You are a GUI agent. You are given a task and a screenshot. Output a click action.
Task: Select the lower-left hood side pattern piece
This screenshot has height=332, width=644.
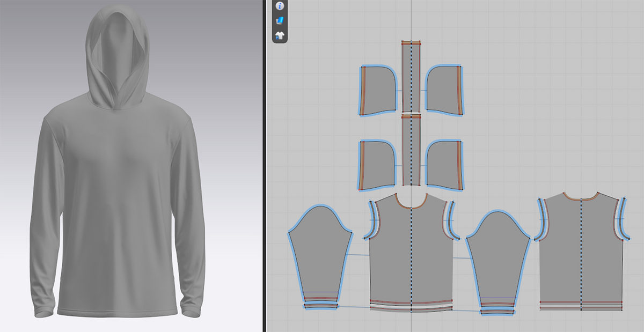378,165
